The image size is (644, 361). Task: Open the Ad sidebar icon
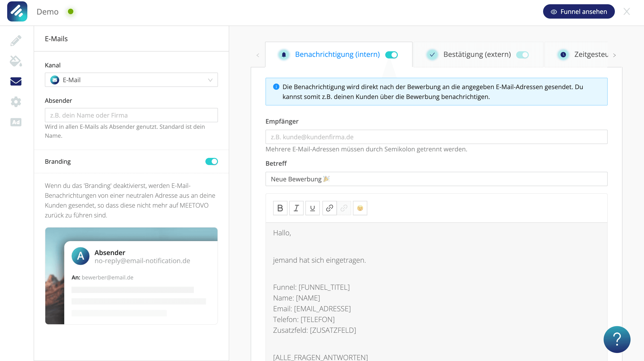tap(16, 122)
